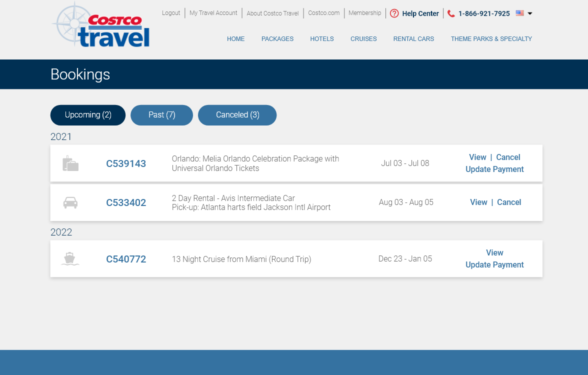
Task: Open booking number C540772
Action: coord(126,259)
